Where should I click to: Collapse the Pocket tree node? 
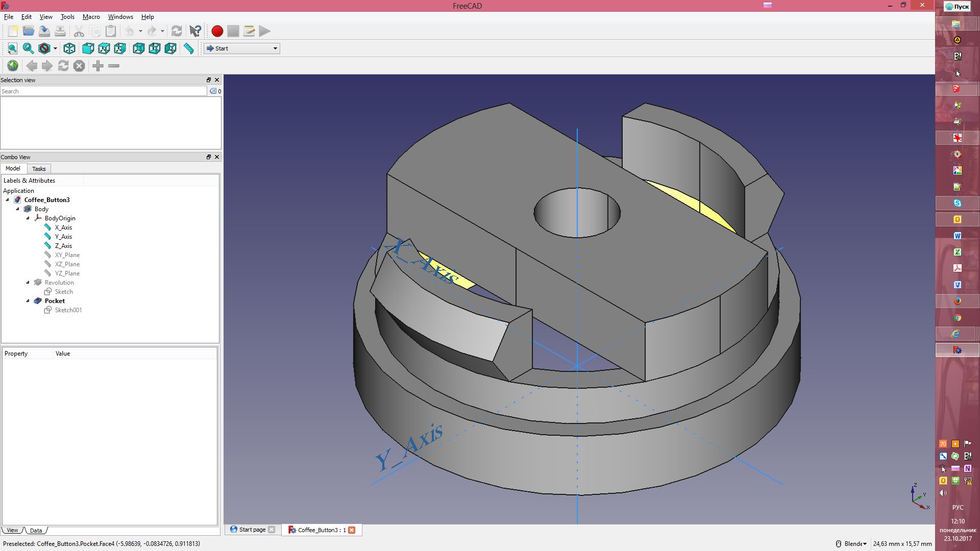[x=28, y=301]
